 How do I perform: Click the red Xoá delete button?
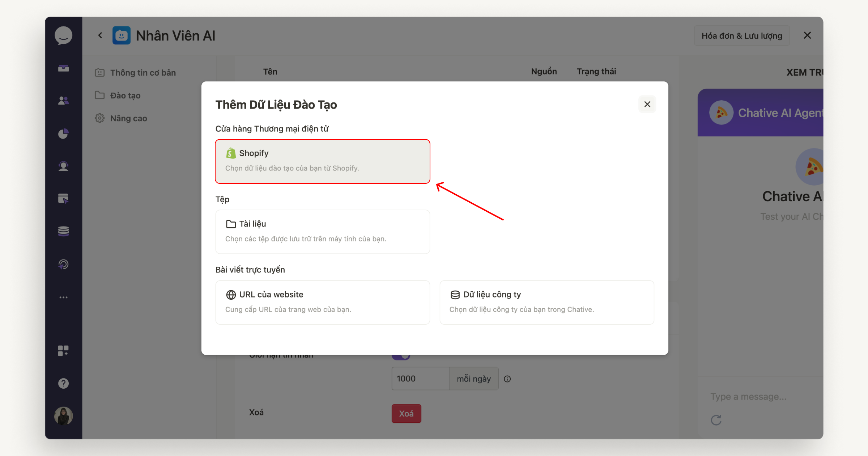point(407,414)
